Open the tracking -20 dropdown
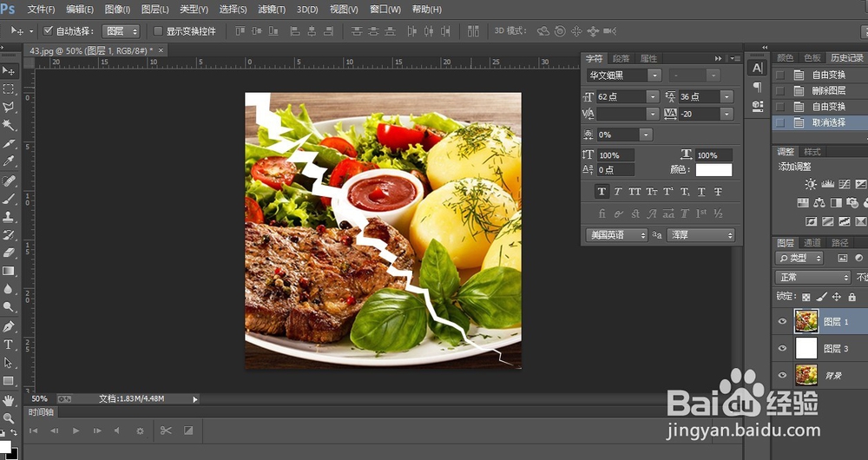 pos(727,114)
